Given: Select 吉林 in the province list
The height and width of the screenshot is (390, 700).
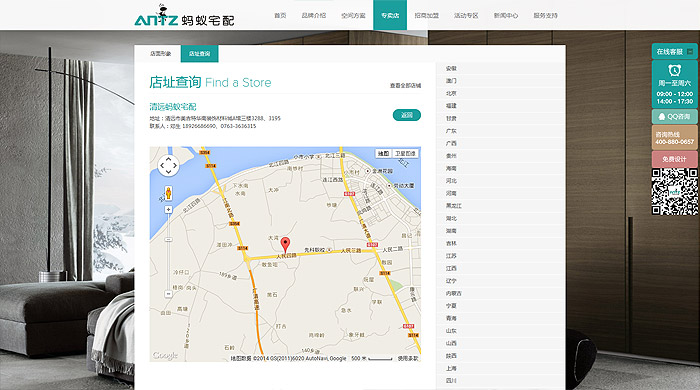Looking at the screenshot, I should tap(451, 243).
